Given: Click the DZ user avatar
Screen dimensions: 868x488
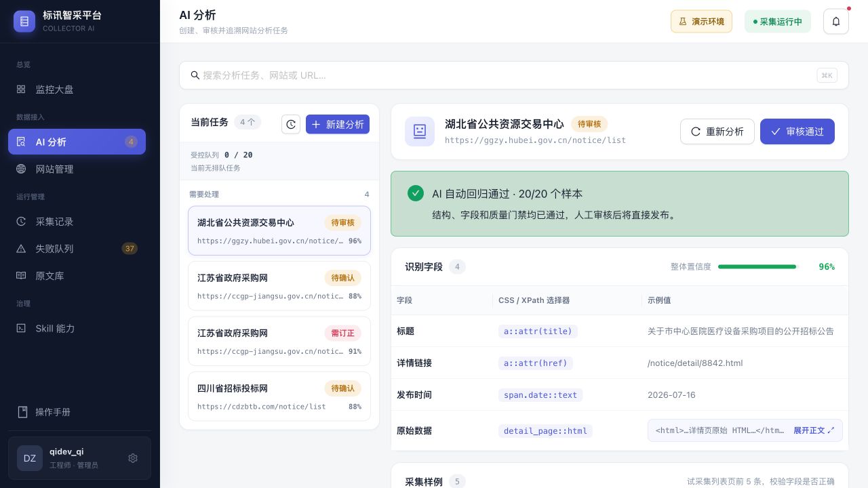Looking at the screenshot, I should click(30, 458).
